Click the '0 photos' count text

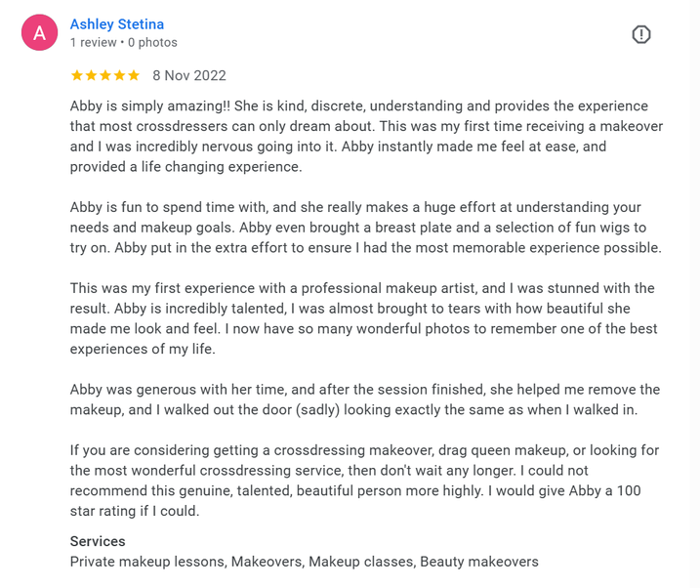coord(152,42)
